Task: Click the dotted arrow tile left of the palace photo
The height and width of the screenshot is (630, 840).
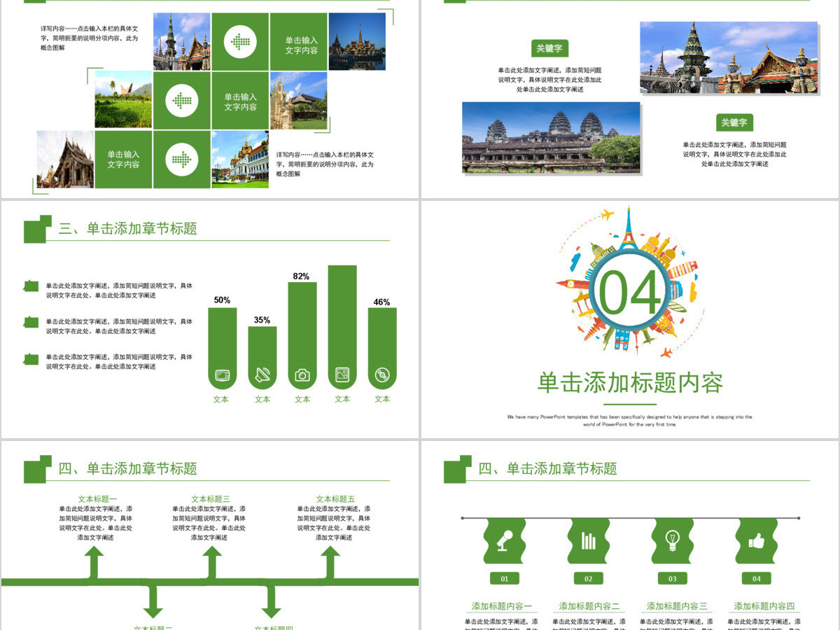Action: point(182,159)
